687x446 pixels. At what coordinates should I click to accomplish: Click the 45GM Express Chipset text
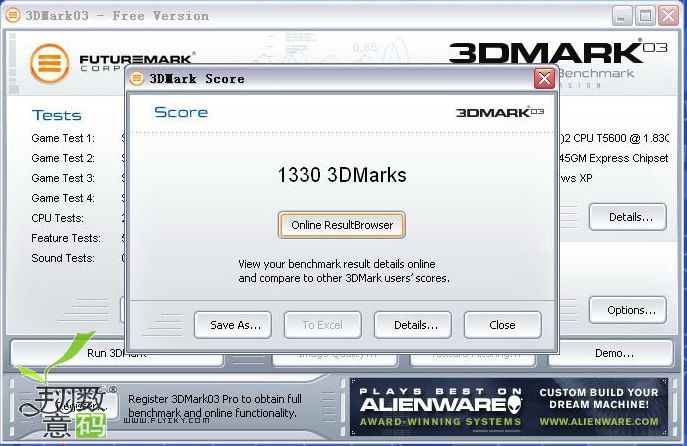[614, 158]
